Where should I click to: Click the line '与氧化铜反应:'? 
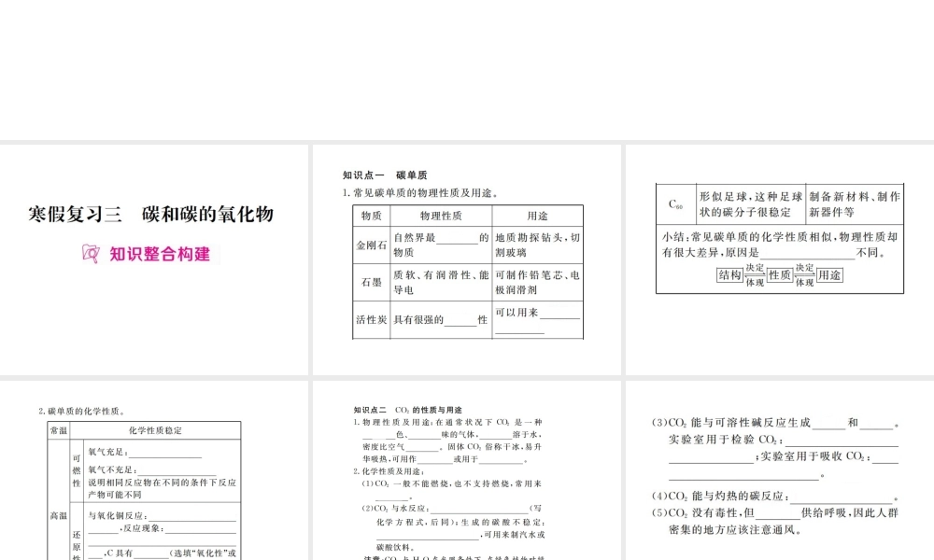162,516
